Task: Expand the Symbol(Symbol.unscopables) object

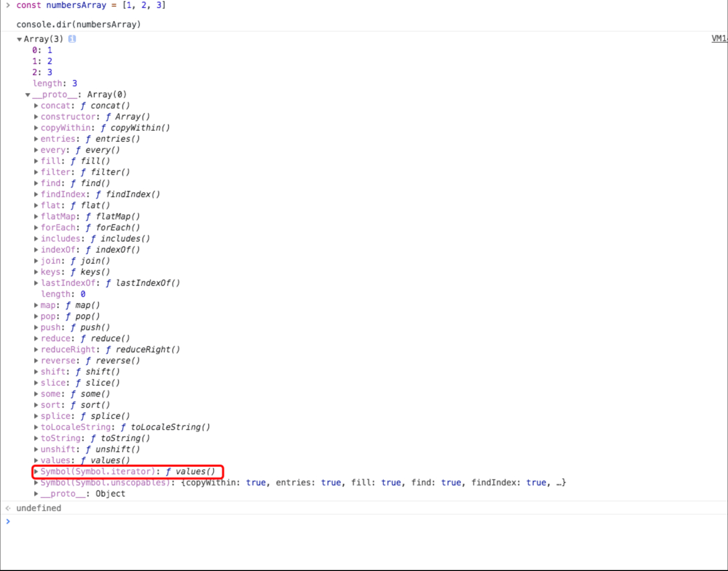Action: pos(36,483)
